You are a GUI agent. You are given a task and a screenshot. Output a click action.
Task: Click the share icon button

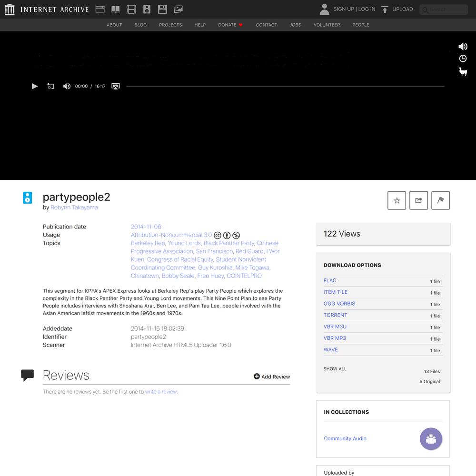[418, 200]
